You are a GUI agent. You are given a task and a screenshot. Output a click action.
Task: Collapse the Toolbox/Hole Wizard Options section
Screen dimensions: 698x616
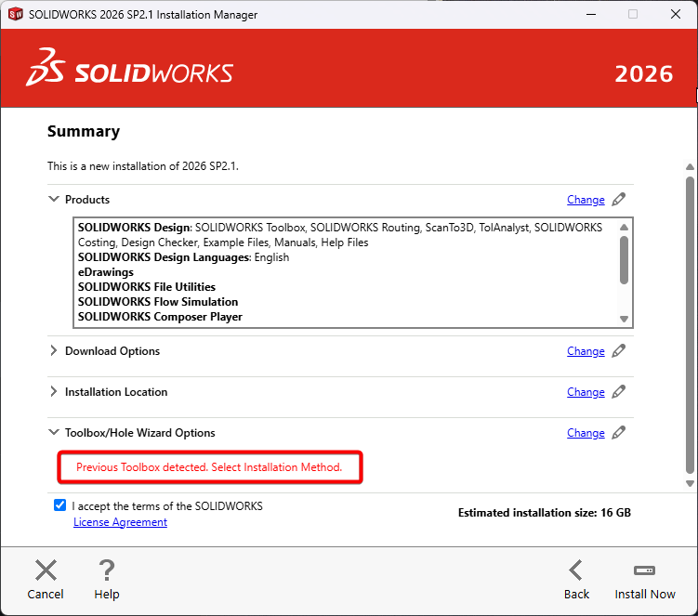53,432
